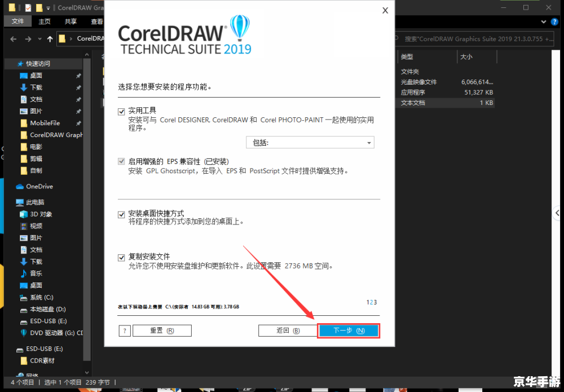
Task: Open Explorer help icon
Action: [554, 22]
